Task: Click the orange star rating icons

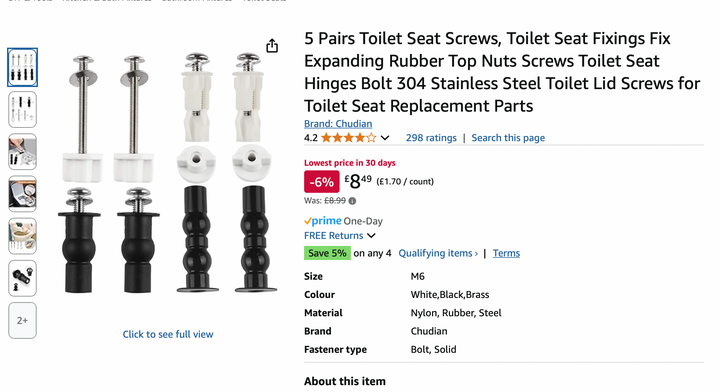Action: pos(349,138)
